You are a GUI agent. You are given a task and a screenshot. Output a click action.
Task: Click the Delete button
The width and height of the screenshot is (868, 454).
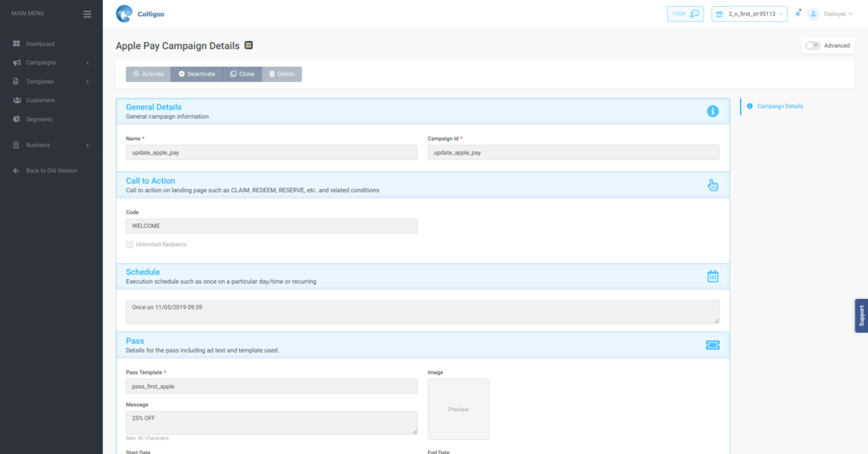tap(282, 74)
